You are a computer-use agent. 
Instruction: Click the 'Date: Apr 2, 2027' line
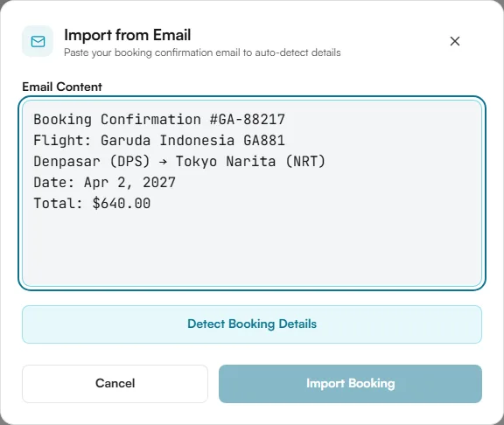coord(104,183)
